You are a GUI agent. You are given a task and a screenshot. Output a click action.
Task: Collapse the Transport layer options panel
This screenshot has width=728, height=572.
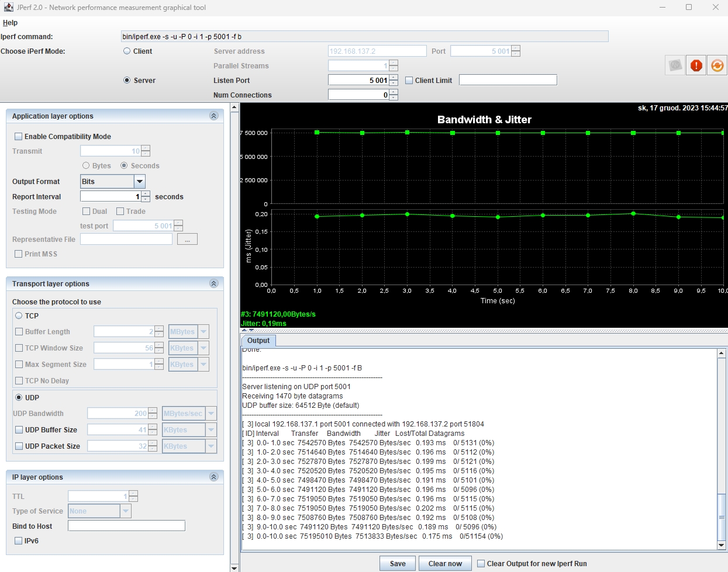213,284
